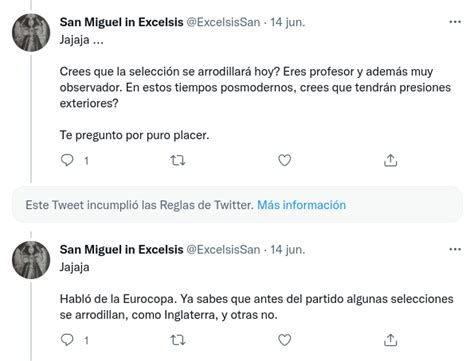Viewport: 474px width, 361px height.
Task: Like the first tweet ending 'puro placer'
Action: [284, 160]
